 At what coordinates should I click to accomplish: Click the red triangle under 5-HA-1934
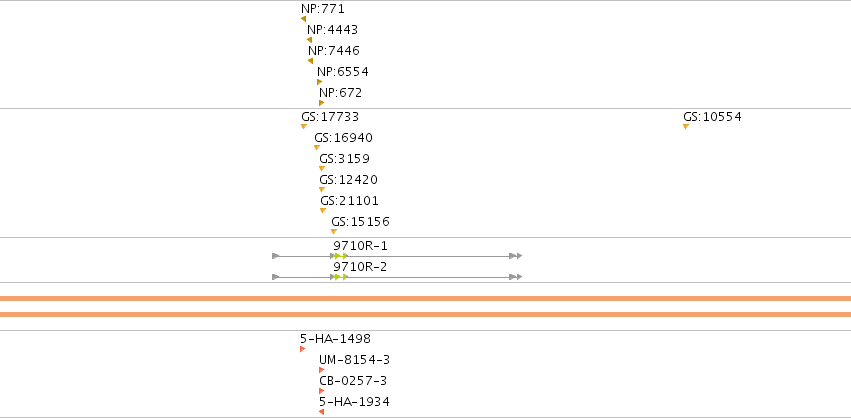pyautogui.click(x=321, y=412)
